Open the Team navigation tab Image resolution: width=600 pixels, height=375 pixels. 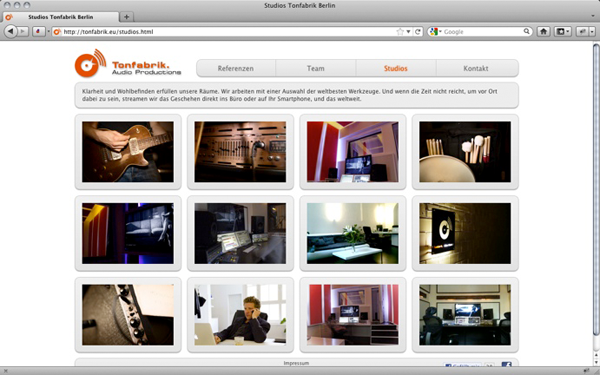pyautogui.click(x=316, y=68)
